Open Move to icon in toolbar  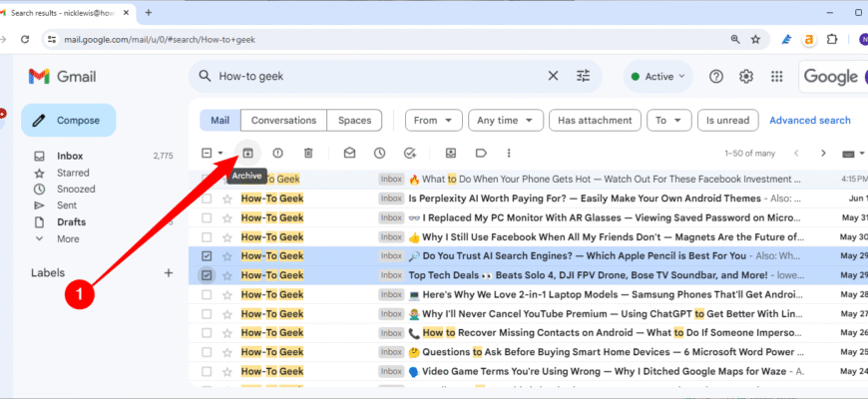[x=451, y=154]
